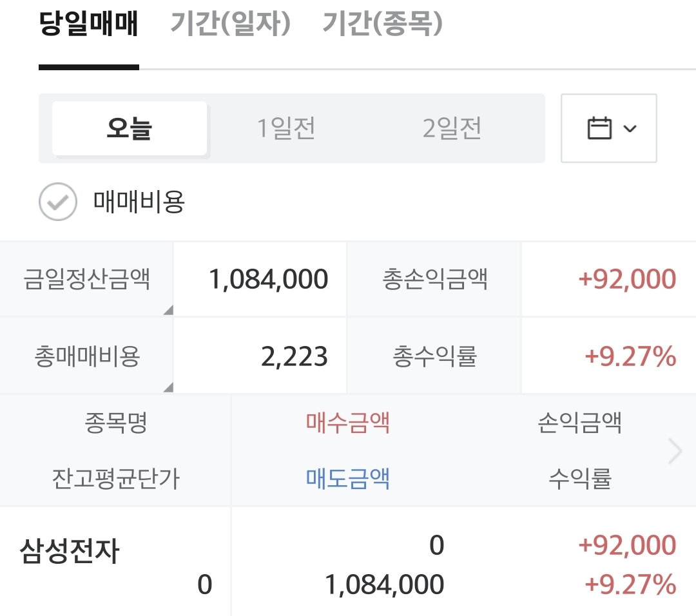Open the 삼성전자 stock row
The width and height of the screenshot is (696, 616).
(348, 562)
